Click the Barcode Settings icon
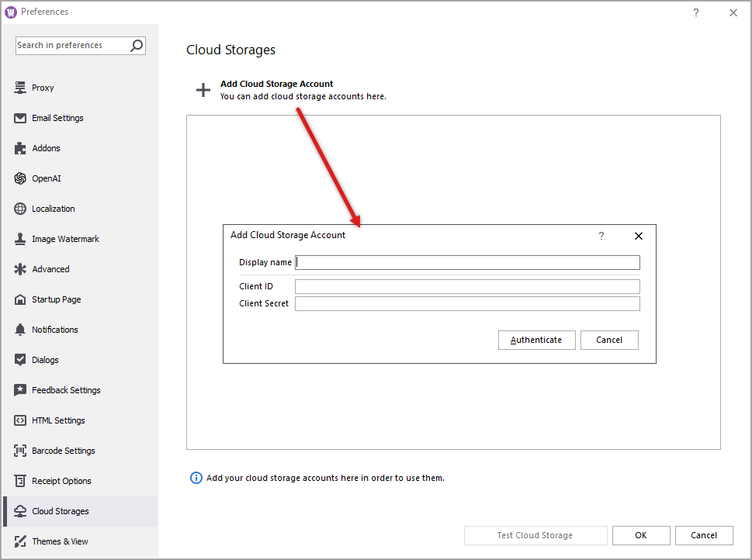752x560 pixels. [x=19, y=450]
